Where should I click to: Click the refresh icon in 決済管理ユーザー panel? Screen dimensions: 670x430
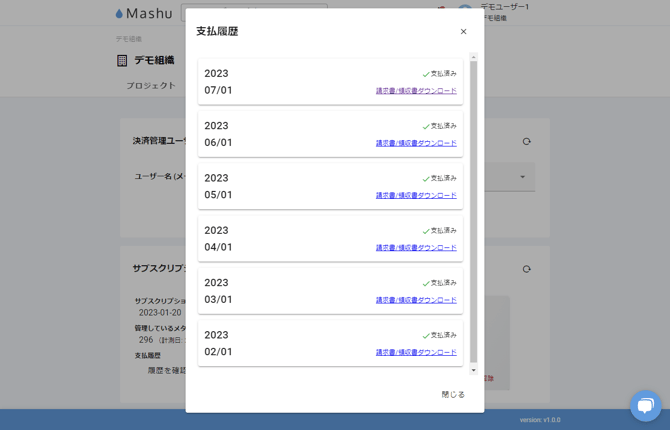click(x=527, y=142)
